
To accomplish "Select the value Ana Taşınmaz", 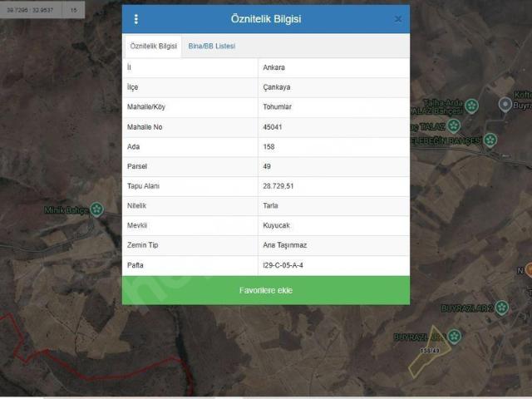I will tap(284, 245).
